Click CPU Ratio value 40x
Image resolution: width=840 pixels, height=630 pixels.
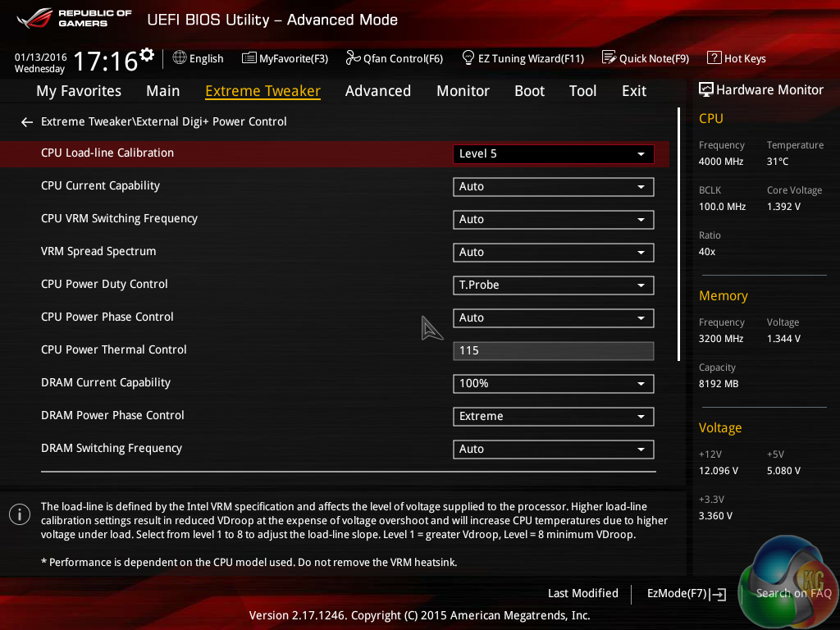tap(706, 252)
